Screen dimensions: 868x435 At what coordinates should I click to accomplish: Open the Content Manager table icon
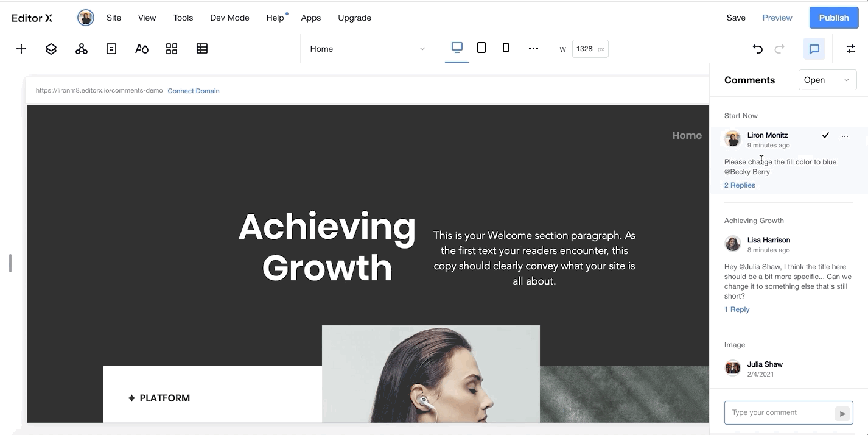click(x=202, y=49)
